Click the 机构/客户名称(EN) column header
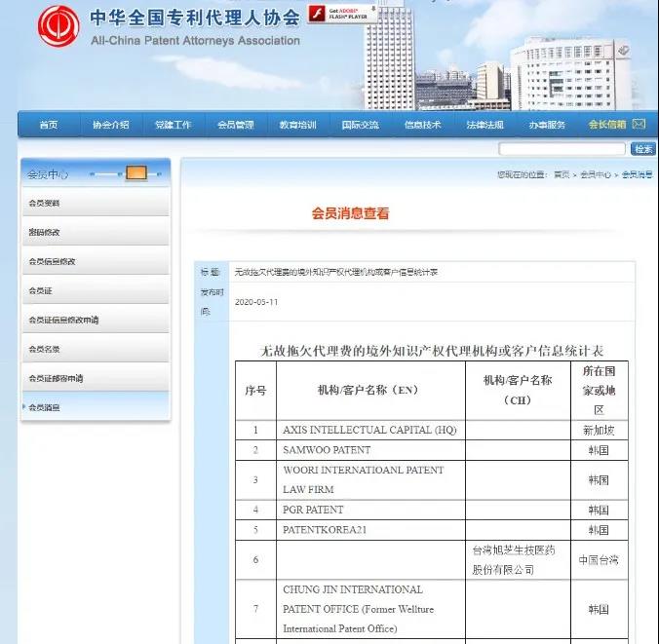The width and height of the screenshot is (659, 644). [x=370, y=391]
